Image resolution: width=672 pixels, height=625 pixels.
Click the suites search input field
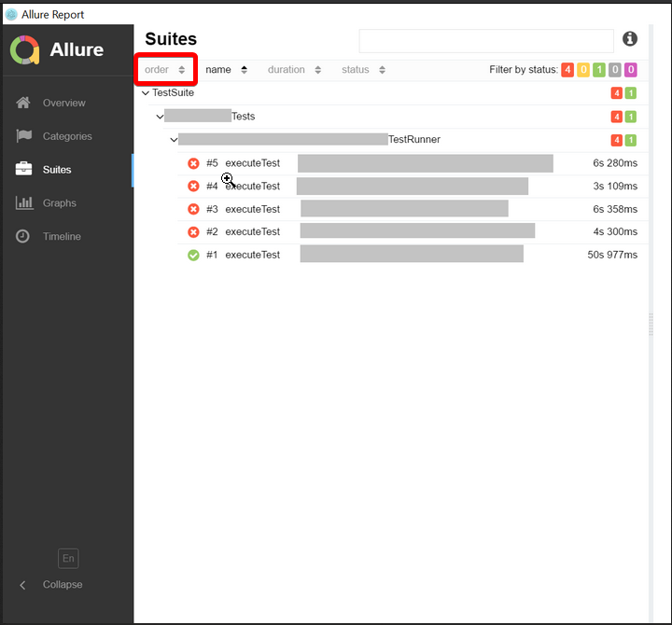pos(486,41)
